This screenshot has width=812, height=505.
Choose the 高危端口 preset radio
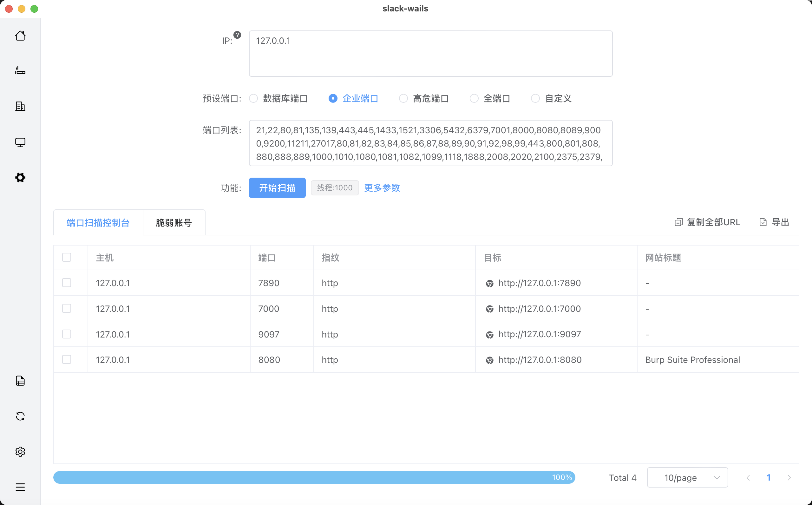click(x=403, y=99)
